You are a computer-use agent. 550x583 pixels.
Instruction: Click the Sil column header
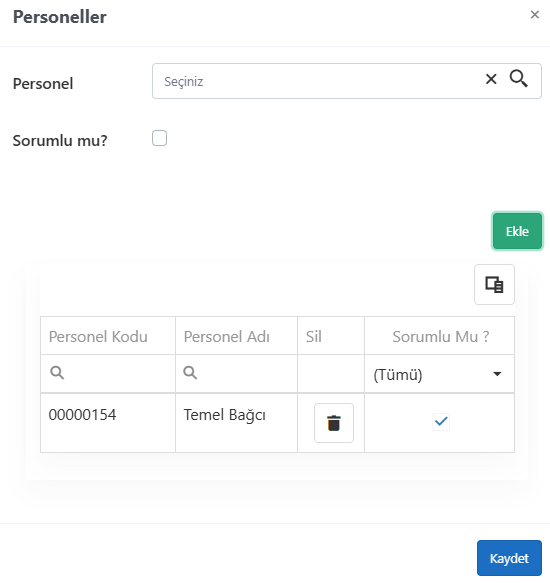tap(331, 336)
